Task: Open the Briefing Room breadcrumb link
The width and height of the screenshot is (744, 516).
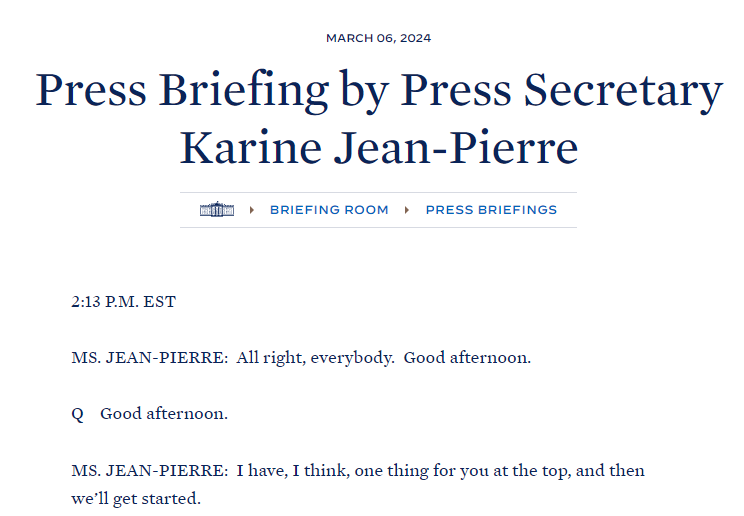Action: coord(329,210)
